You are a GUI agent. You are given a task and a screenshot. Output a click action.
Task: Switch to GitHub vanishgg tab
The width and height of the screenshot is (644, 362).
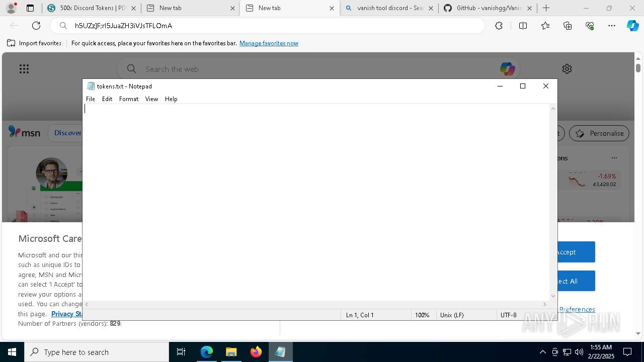coord(487,8)
